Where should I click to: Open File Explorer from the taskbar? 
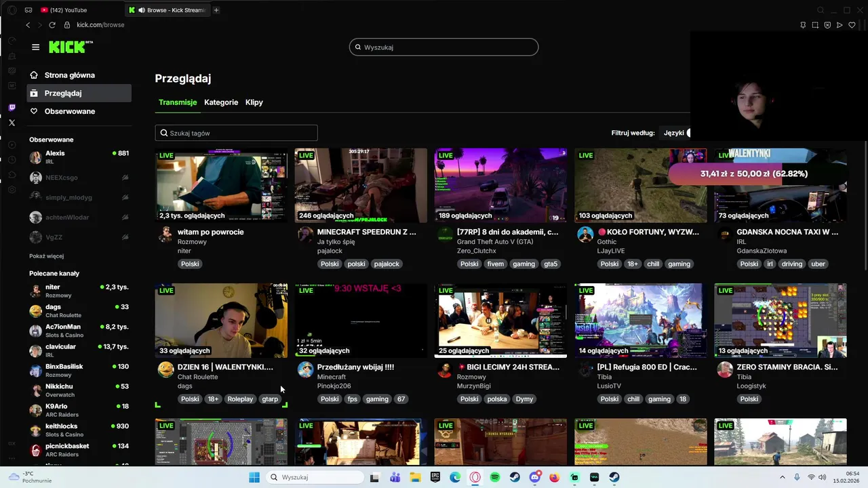(415, 477)
